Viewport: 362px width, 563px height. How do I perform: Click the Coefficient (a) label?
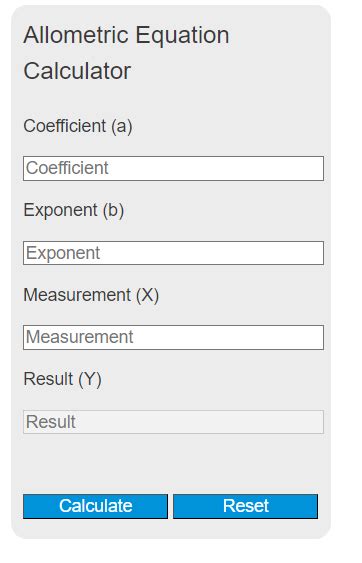coord(78,126)
